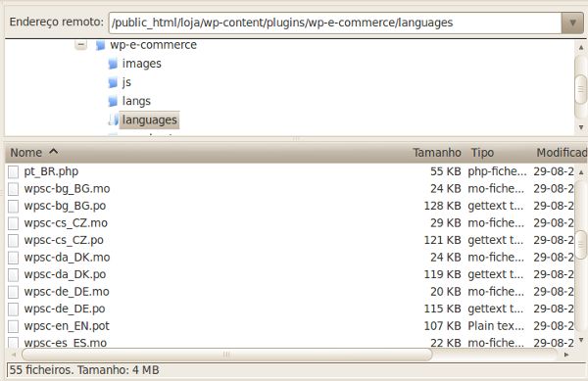
Task: Click the 121 KB size cell
Action: click(x=443, y=240)
